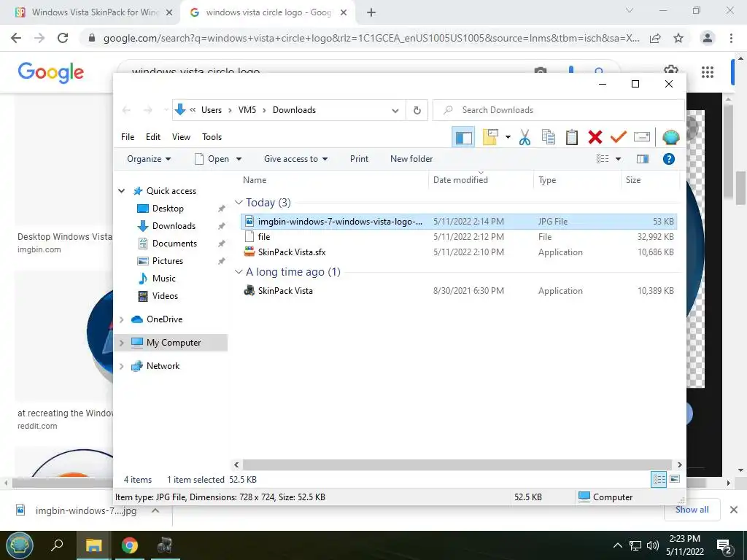Open the view options dropdown arrow
The width and height of the screenshot is (747, 560).
point(619,159)
